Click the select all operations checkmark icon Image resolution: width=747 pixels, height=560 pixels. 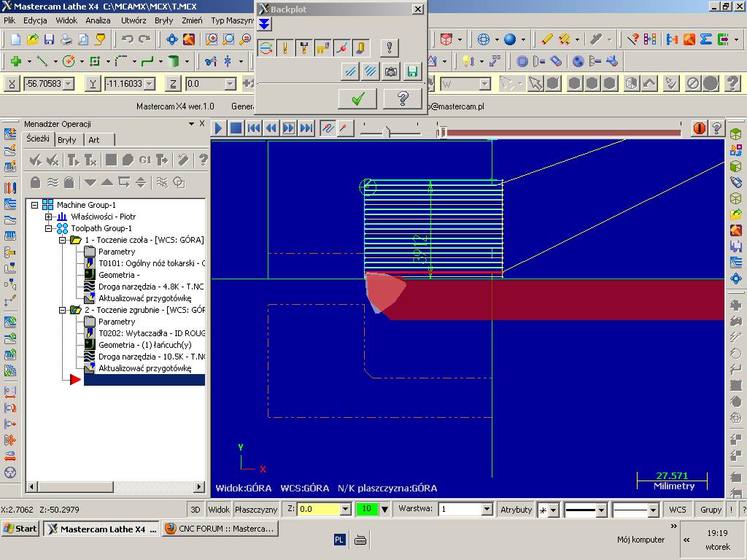tap(35, 160)
